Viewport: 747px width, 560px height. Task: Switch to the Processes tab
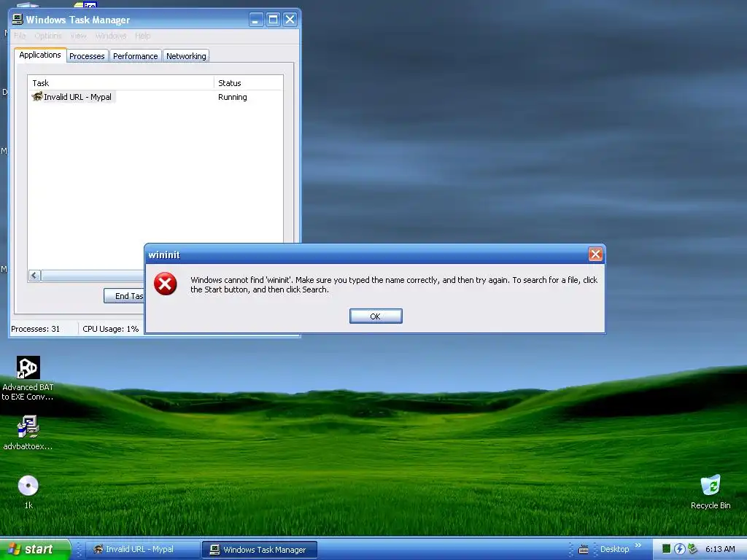click(87, 56)
